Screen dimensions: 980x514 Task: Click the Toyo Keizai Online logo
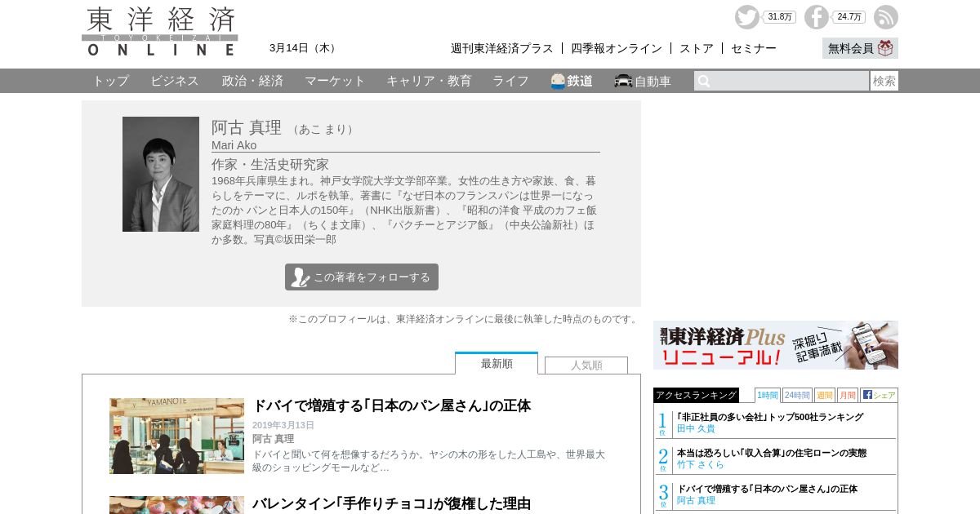[x=160, y=32]
